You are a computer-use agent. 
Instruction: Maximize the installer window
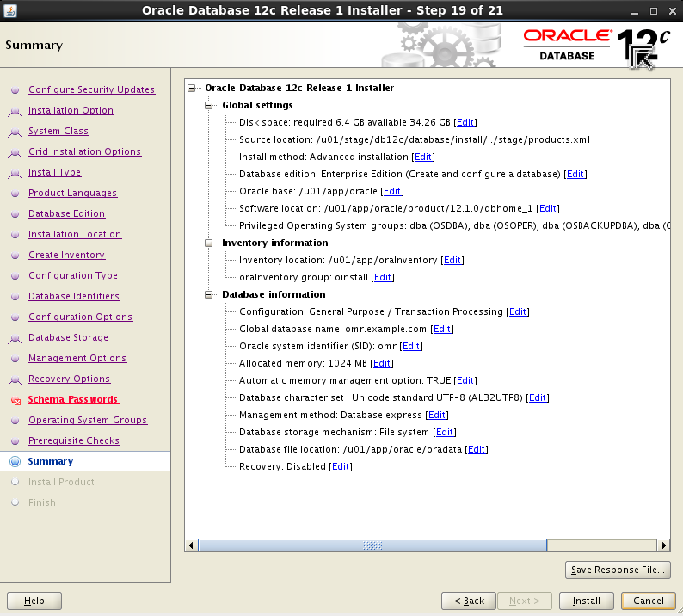coord(654,12)
